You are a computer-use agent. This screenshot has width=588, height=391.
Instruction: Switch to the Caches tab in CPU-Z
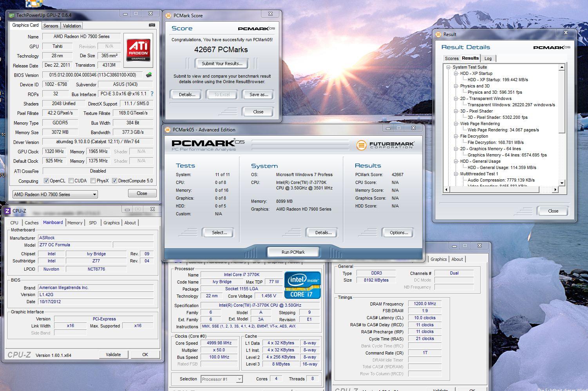32,223
